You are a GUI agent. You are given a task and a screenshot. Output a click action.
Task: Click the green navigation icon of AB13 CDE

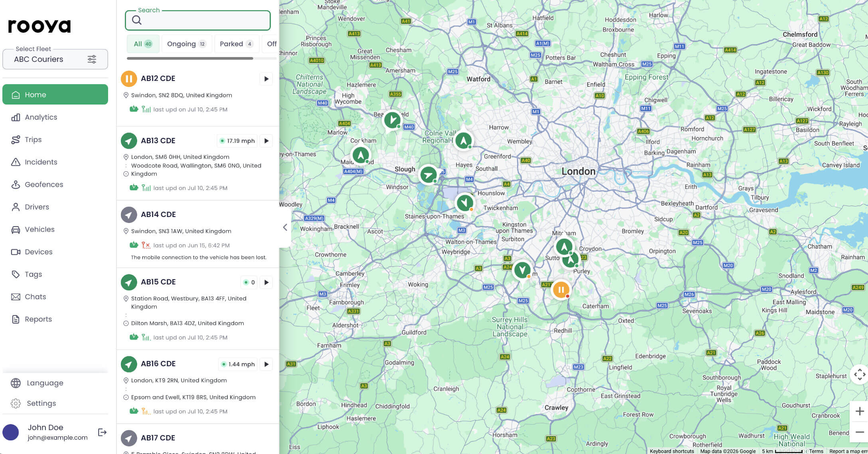(129, 141)
